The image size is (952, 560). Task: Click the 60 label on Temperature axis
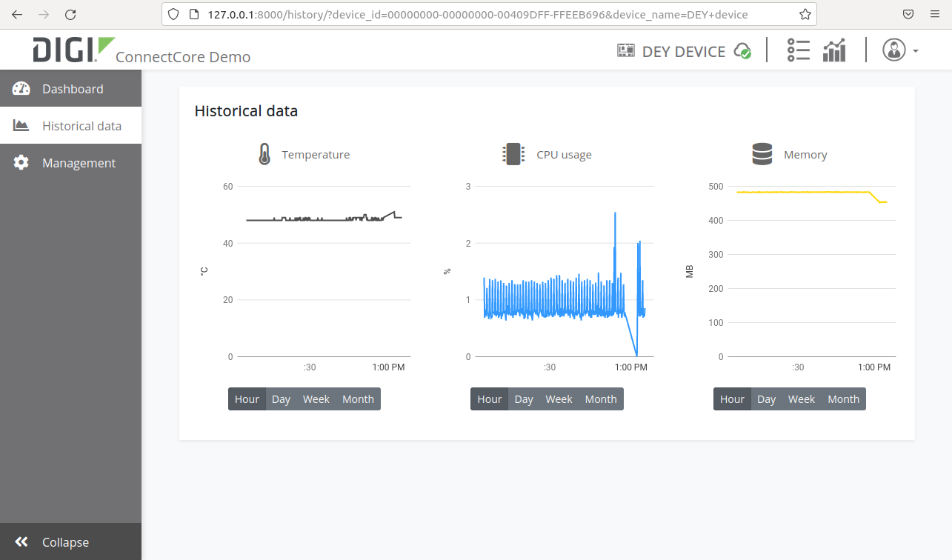[x=227, y=186]
